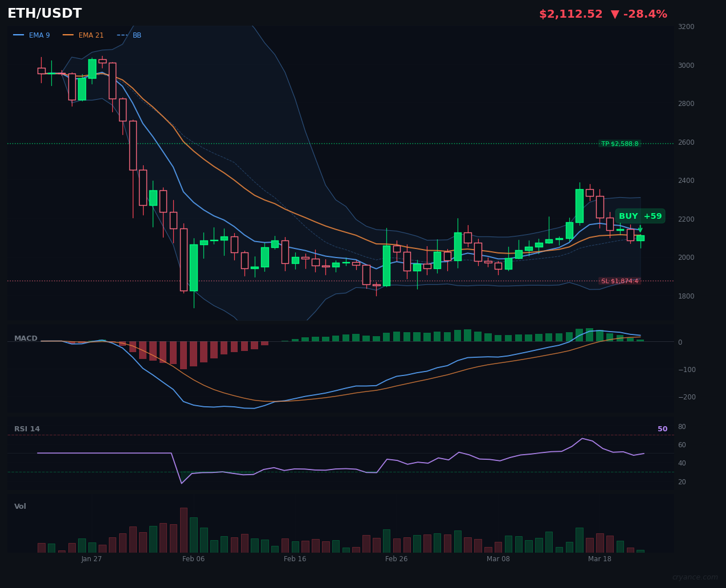Expand the ETH/USDT symbol selector
726x588 pixels.
click(44, 13)
